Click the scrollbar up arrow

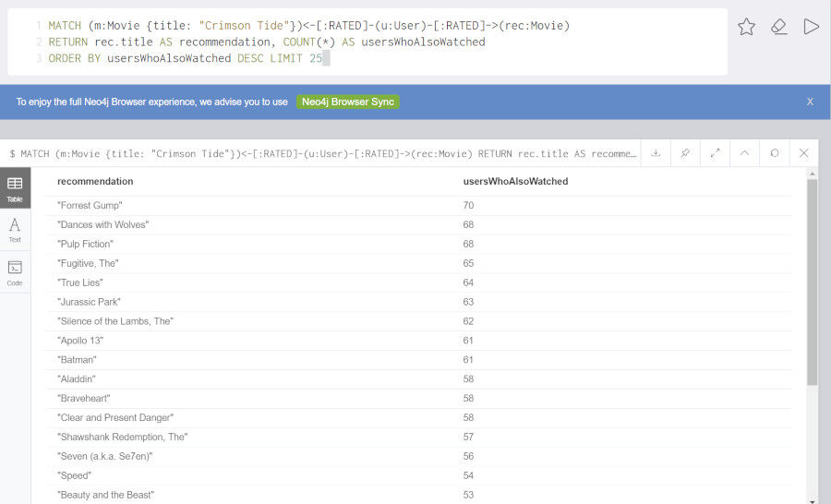pos(812,174)
